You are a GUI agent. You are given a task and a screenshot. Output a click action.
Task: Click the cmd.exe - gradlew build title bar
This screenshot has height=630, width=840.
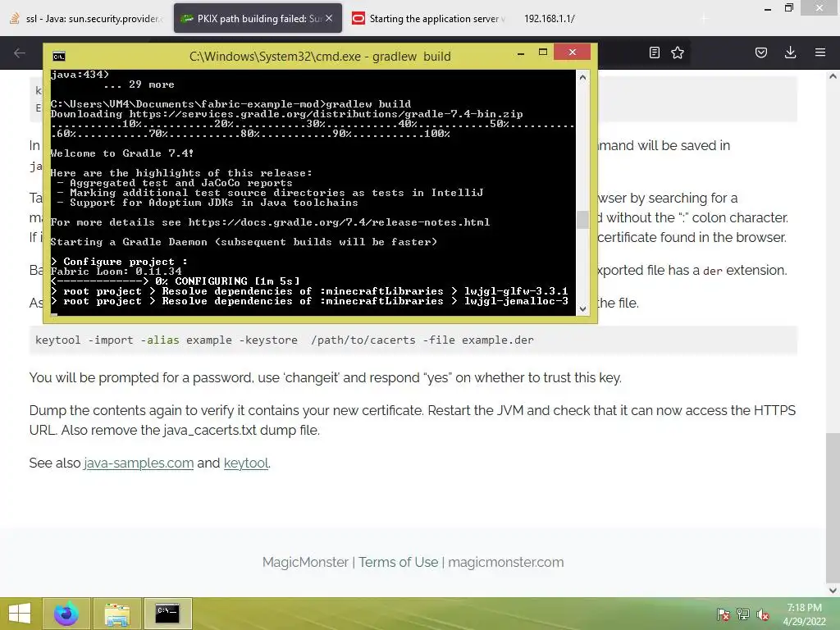click(x=320, y=57)
